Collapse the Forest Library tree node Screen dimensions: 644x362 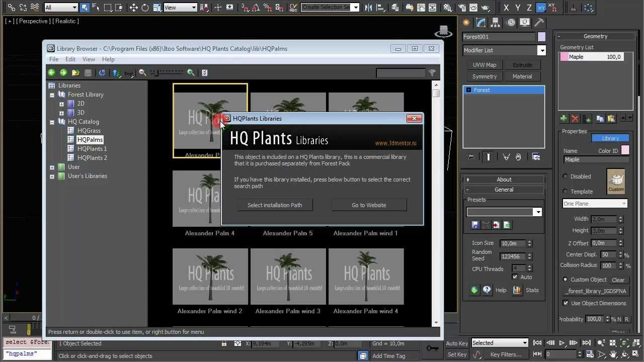52,95
